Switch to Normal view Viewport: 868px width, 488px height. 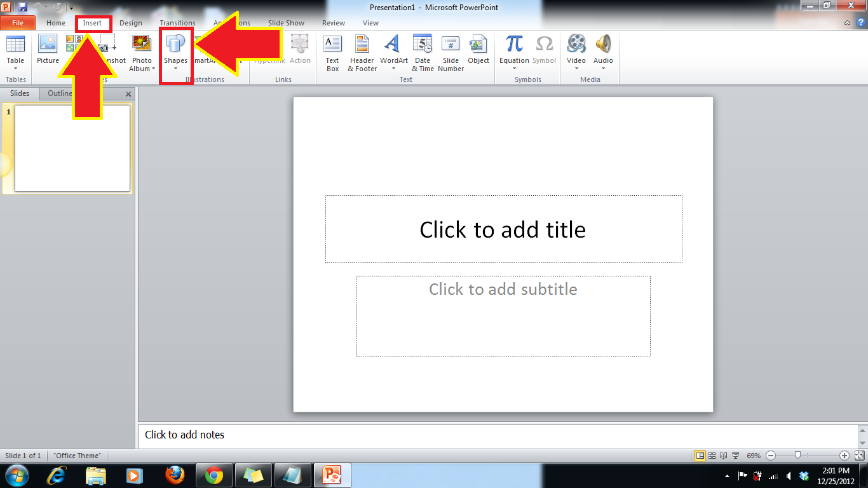[x=700, y=456]
